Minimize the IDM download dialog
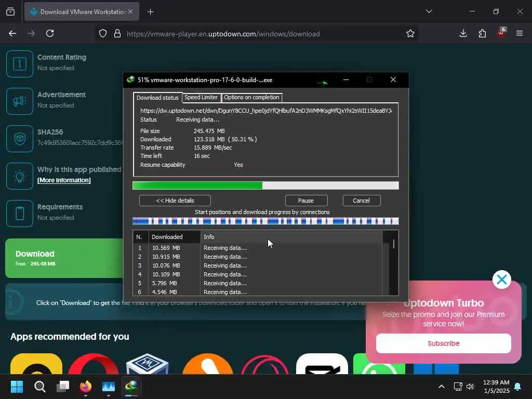The height and width of the screenshot is (399, 532). tap(345, 79)
